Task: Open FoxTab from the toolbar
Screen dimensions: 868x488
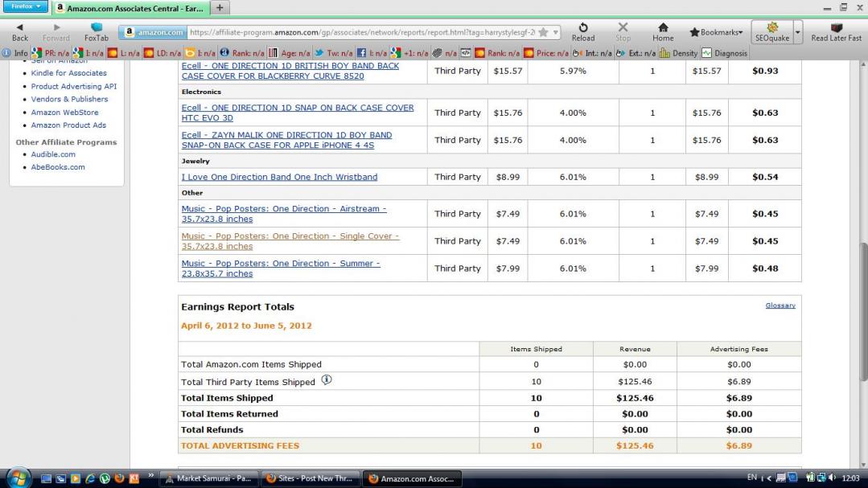Action: click(x=97, y=32)
